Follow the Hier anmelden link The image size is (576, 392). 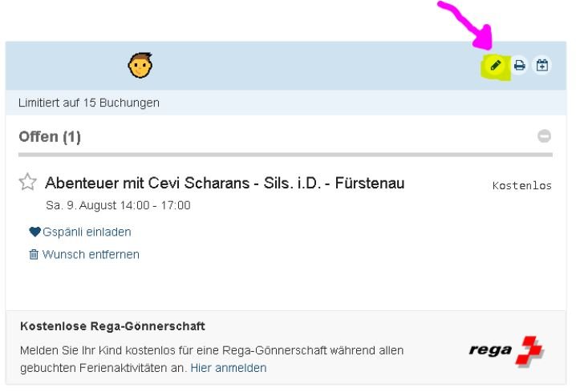point(229,368)
